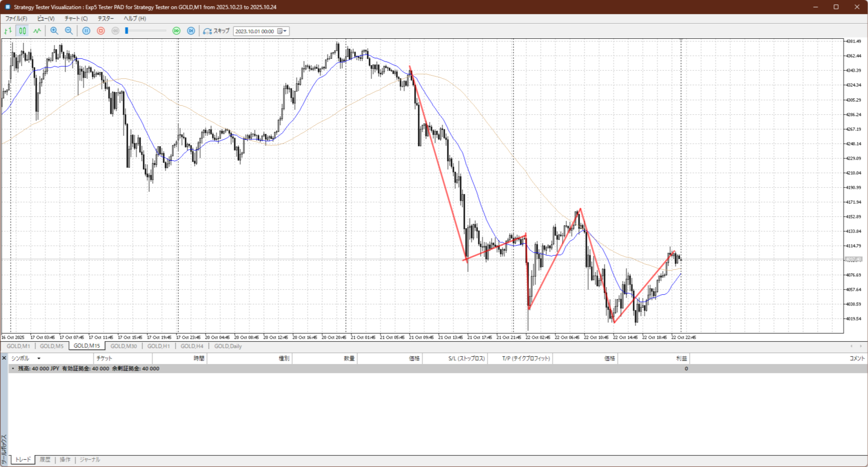
Task: Open the チャート(C) menu
Action: [x=76, y=19]
